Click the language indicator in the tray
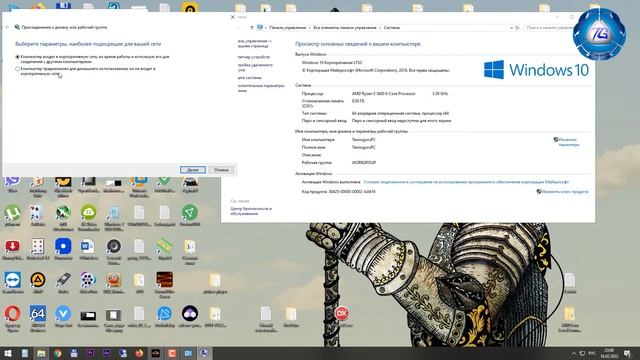Viewport: 640px width, 360px height. point(592,353)
